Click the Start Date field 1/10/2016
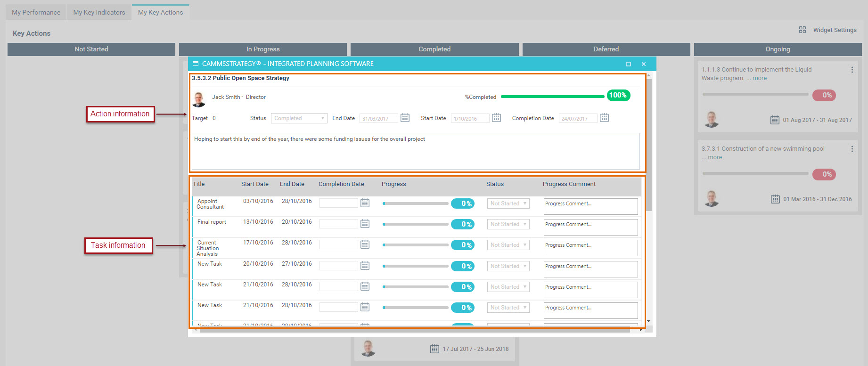 point(470,118)
